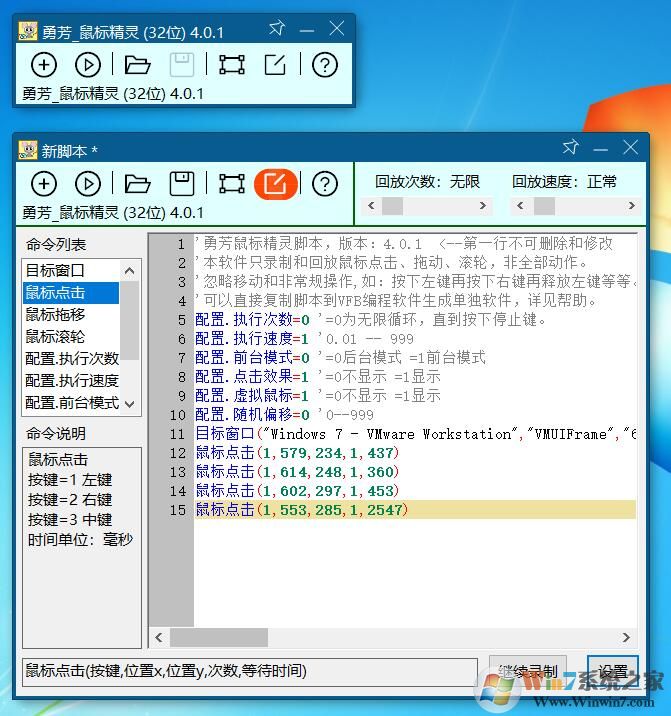The image size is (671, 716).
Task: Pin the top 勇芳_鼠标精灵 window on top
Action: pos(276,29)
